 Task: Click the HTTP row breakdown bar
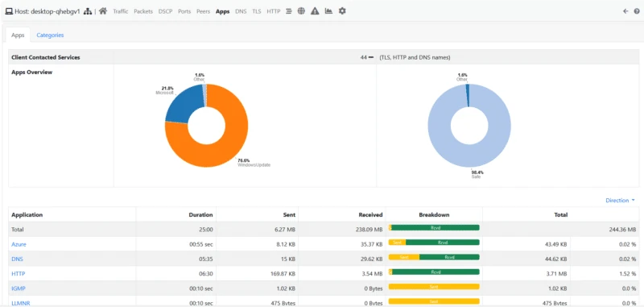click(434, 272)
